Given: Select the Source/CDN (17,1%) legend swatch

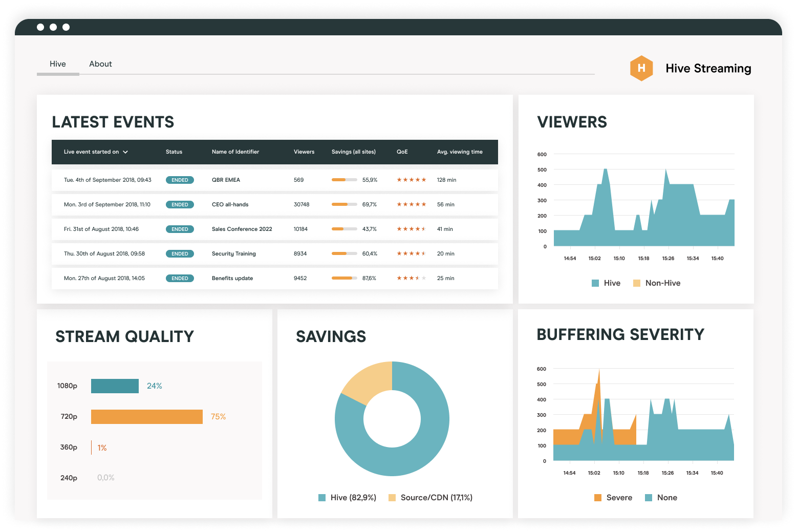Looking at the screenshot, I should pyautogui.click(x=392, y=497).
